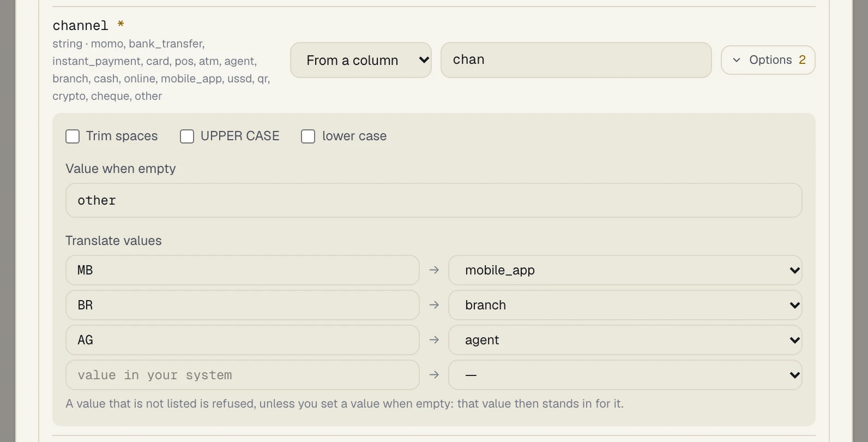Click the Value when empty field

tap(434, 200)
